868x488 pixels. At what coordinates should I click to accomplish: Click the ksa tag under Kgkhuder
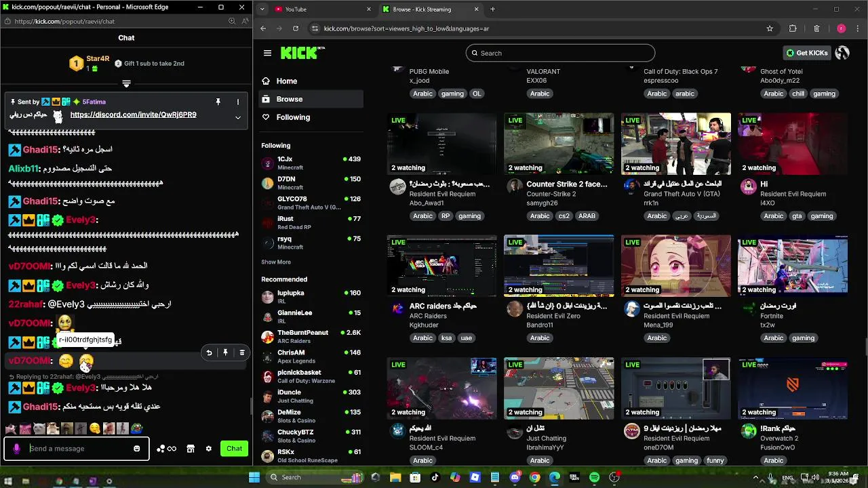(446, 338)
